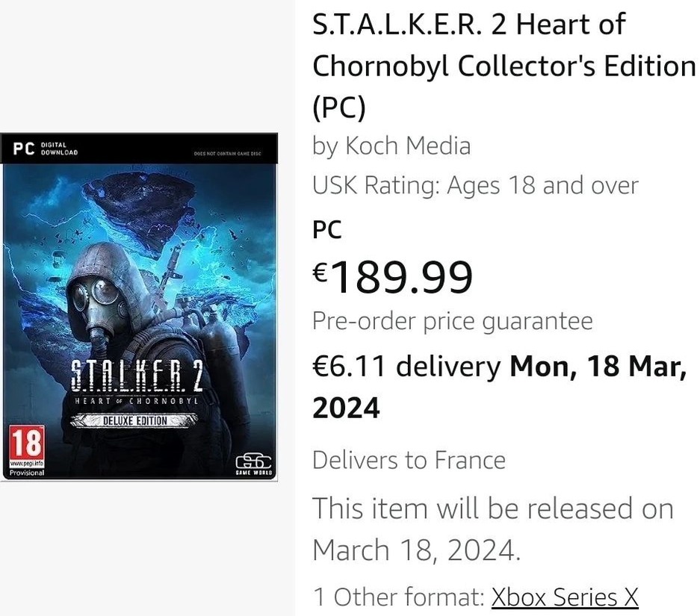Click the S.T.A.L.K.E.R. 2 logo on the cover
700x616 pixels.
click(136, 376)
